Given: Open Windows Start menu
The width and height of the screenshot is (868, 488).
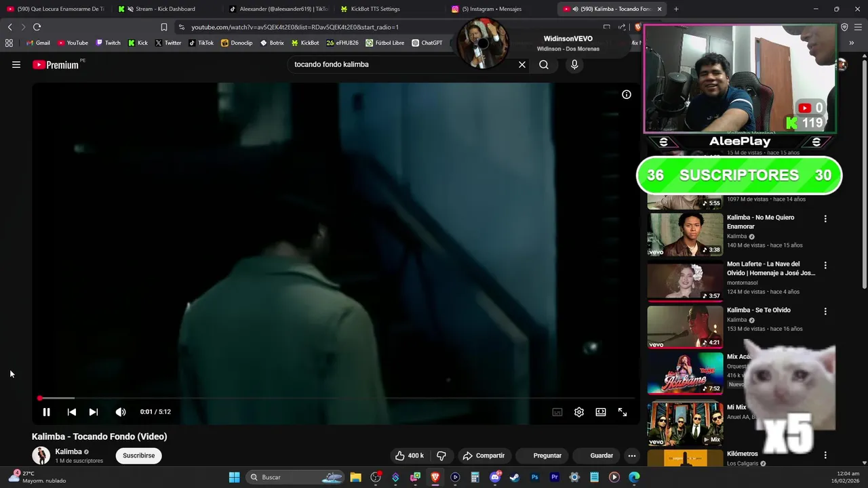Looking at the screenshot, I should 234,477.
